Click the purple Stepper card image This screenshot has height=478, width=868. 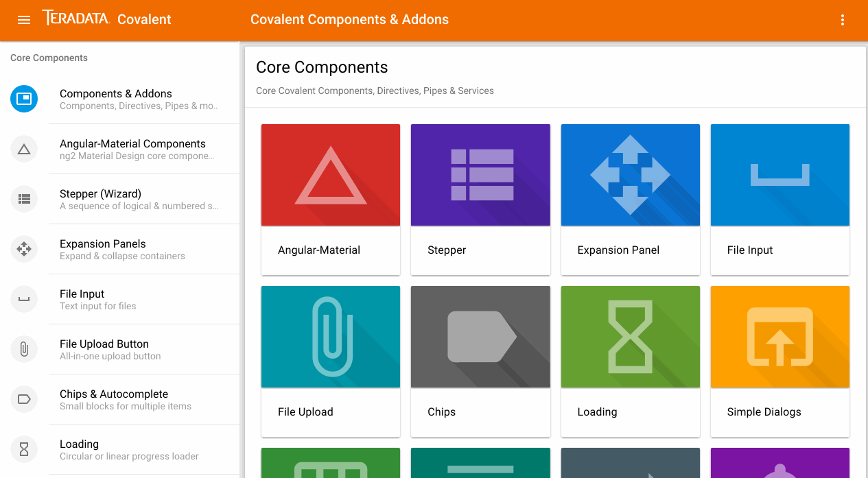480,175
